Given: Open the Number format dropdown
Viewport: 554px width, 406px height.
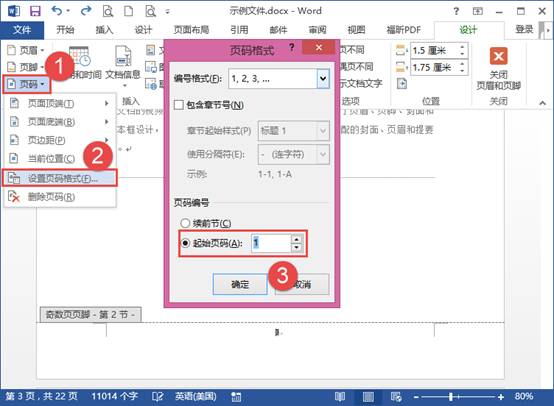Looking at the screenshot, I should (x=323, y=78).
